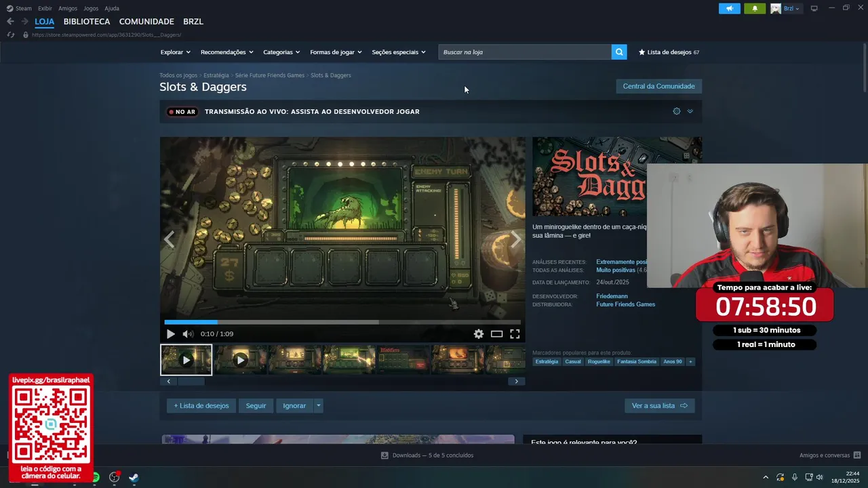Viewport: 868px width, 488px height.
Task: Submit search with the magnifier button
Action: coord(619,52)
